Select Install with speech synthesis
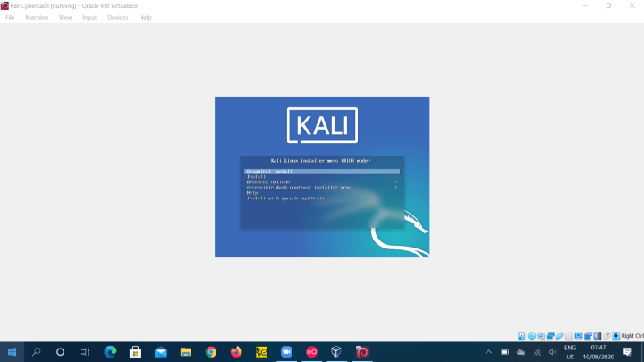Viewport: 644px width, 362px height. click(285, 198)
